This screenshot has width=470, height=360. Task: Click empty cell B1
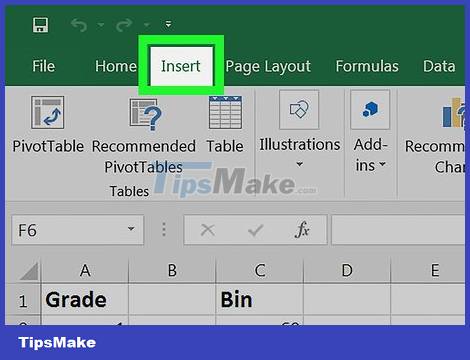[172, 300]
